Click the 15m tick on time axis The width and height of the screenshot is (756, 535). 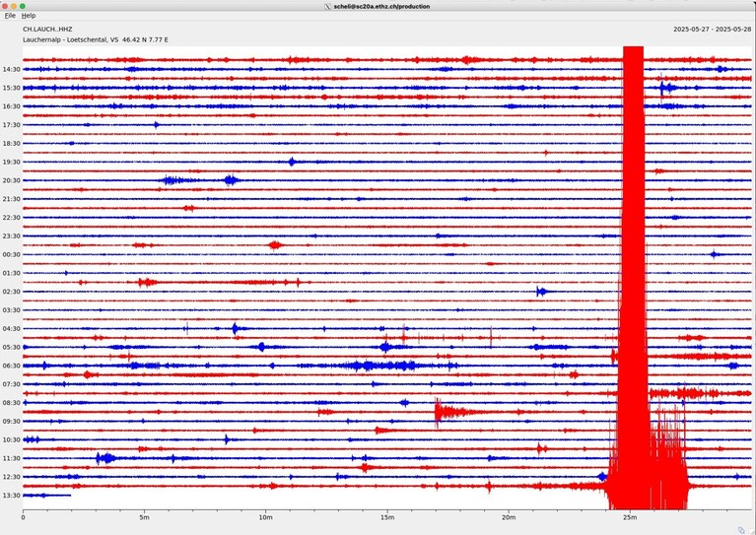click(387, 517)
